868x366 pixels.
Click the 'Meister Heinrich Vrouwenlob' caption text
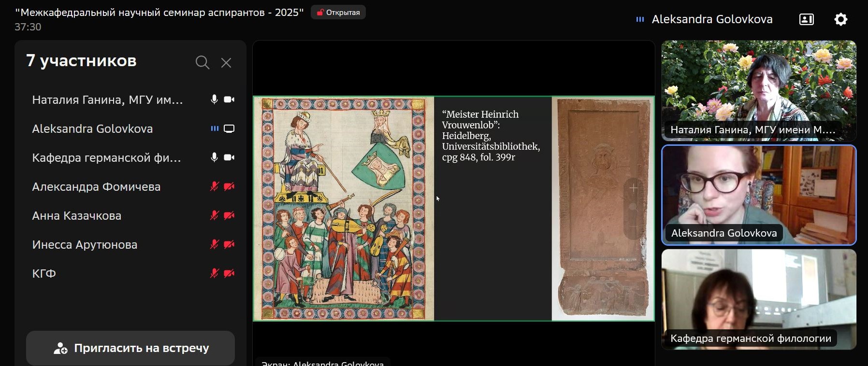(x=491, y=136)
